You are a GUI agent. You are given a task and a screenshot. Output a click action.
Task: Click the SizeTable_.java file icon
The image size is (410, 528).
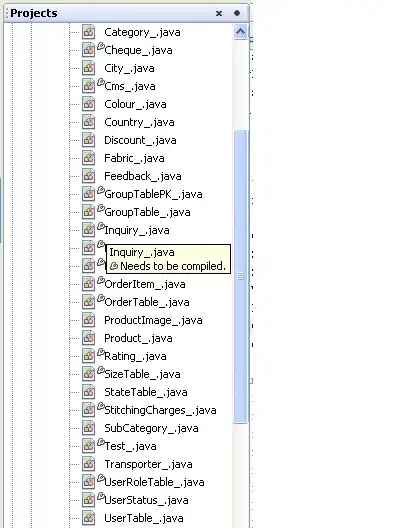coord(89,374)
